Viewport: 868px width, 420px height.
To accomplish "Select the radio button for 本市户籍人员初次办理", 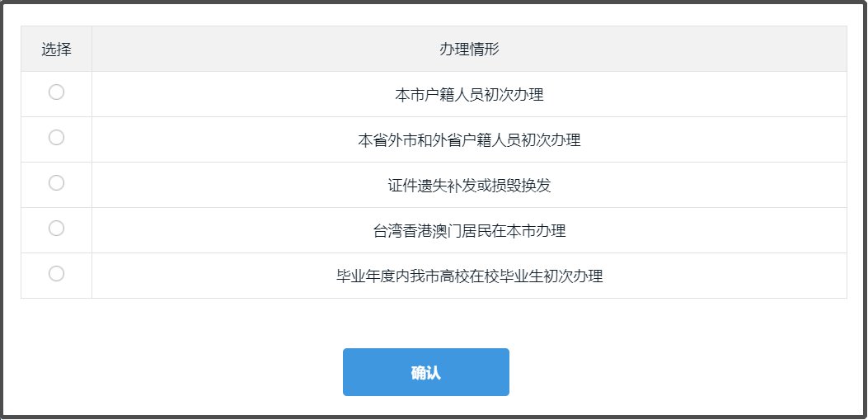I will 56,92.
